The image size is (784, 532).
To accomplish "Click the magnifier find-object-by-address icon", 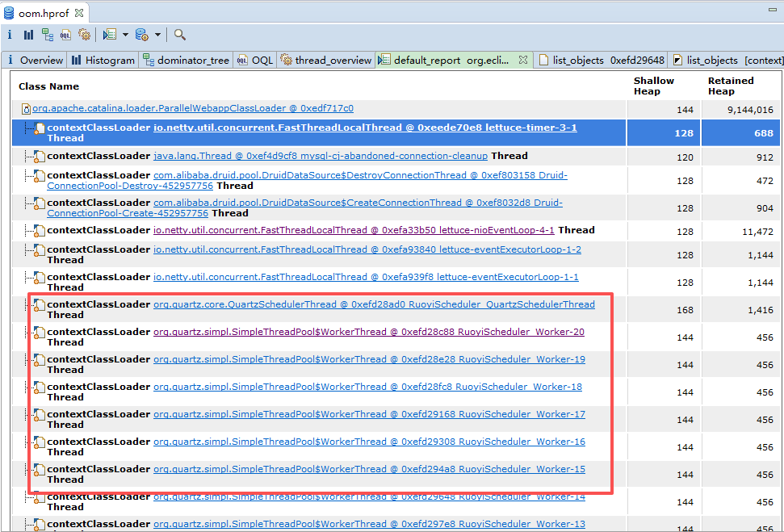I will (x=180, y=35).
